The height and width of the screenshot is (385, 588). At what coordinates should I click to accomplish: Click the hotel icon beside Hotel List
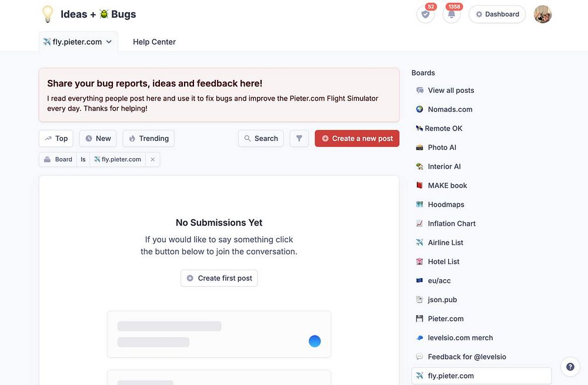click(420, 262)
